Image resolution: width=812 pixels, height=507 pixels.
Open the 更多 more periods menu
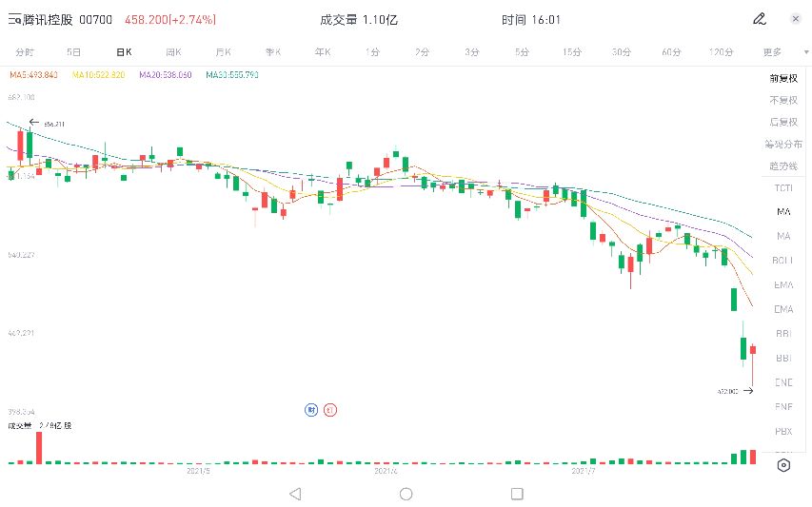[x=772, y=52]
